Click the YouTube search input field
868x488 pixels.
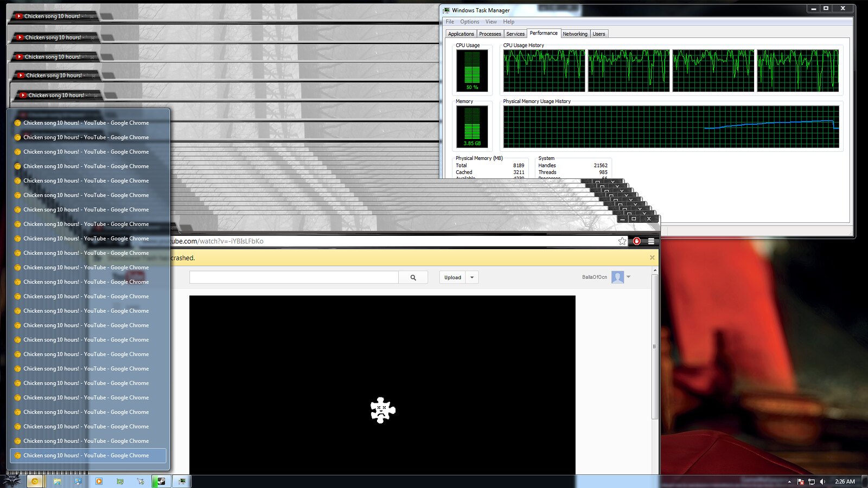point(293,278)
